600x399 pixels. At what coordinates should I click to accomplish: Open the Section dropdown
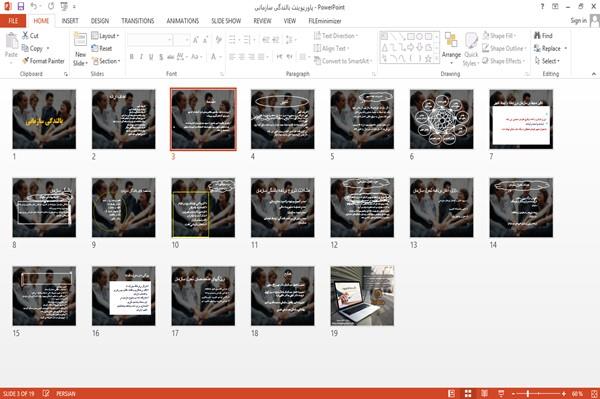(106, 61)
